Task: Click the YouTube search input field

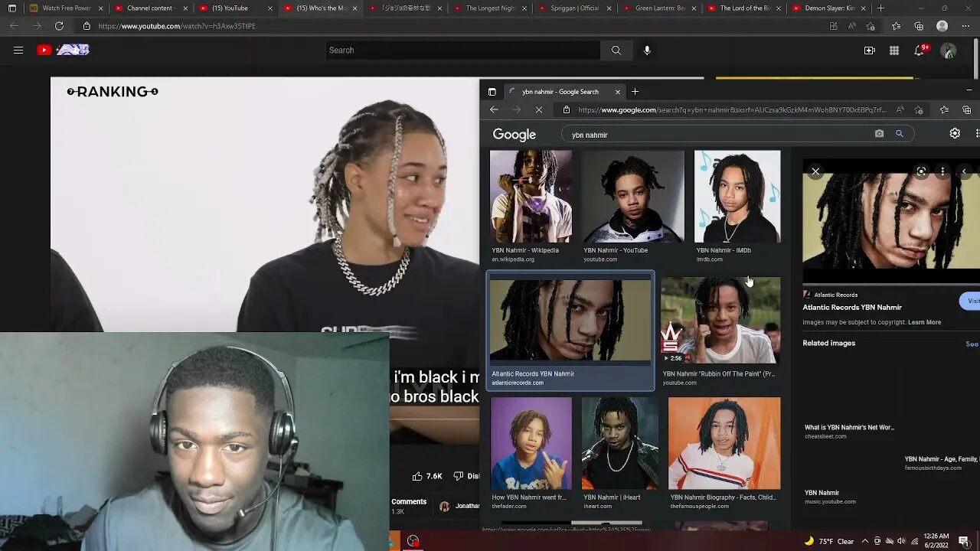Action: [462, 51]
